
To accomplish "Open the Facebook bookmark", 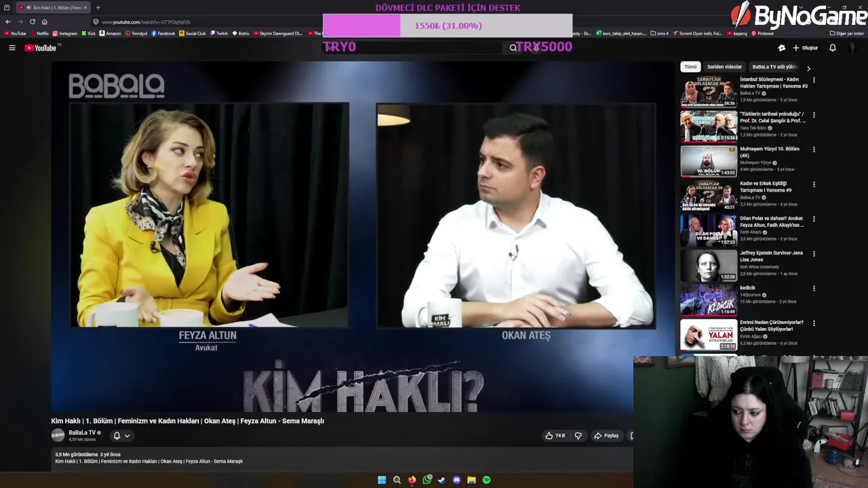I will [163, 33].
